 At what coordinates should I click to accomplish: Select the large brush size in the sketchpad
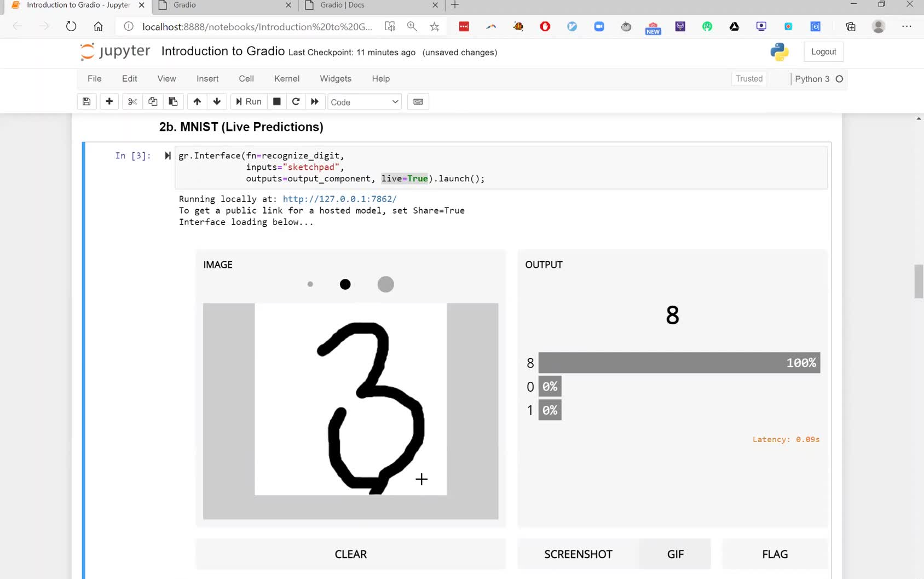tap(385, 284)
